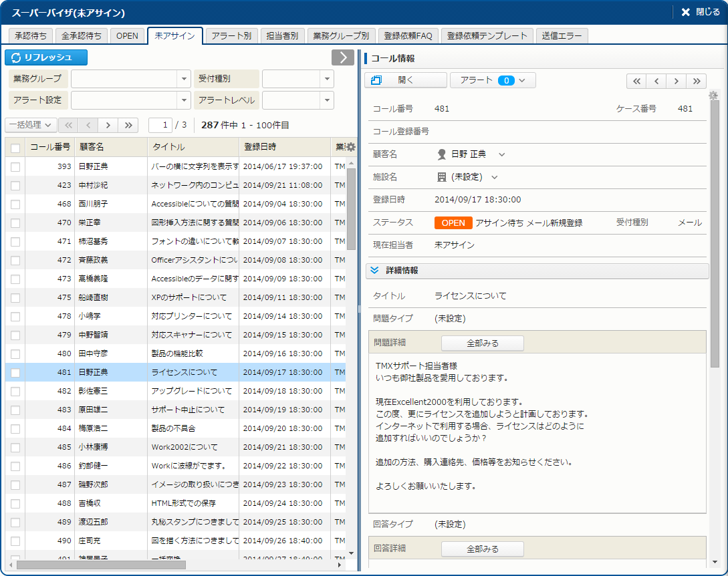The image size is (728, 576).
Task: Open the grid column settings gear icon
Action: 351,147
